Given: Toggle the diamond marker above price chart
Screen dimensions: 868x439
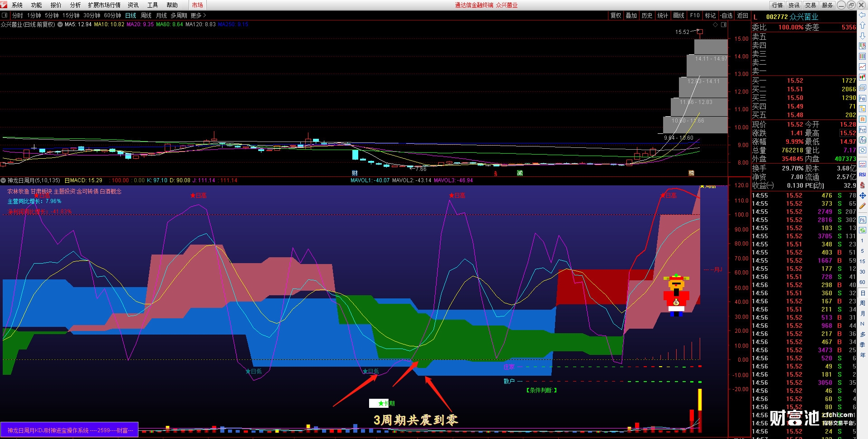Looking at the screenshot, I should point(715,25).
